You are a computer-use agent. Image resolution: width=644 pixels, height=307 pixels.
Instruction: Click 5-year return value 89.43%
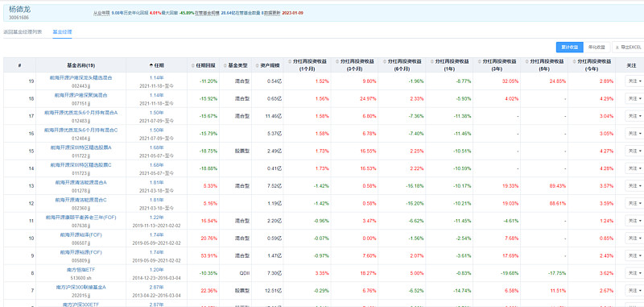557,186
